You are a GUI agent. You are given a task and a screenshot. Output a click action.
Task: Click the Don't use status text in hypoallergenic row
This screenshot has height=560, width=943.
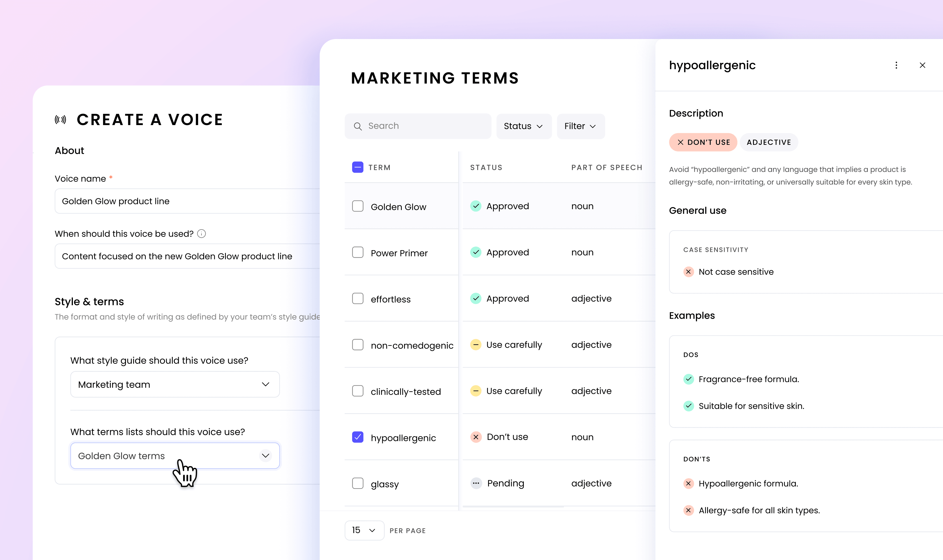pyautogui.click(x=507, y=437)
